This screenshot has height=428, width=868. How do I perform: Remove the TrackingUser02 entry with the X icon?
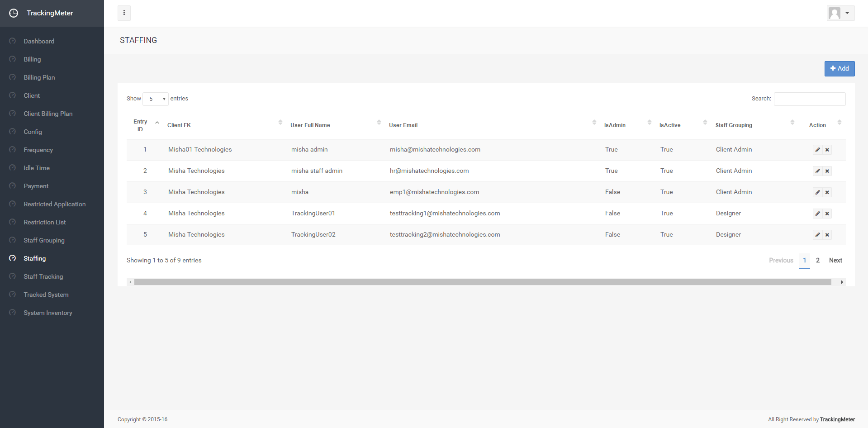pos(827,235)
